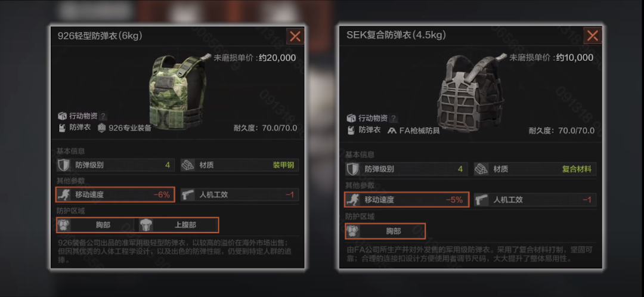The width and height of the screenshot is (644, 297).
Task: Click the FA枪械防具 brand logo icon
Action: [x=392, y=131]
